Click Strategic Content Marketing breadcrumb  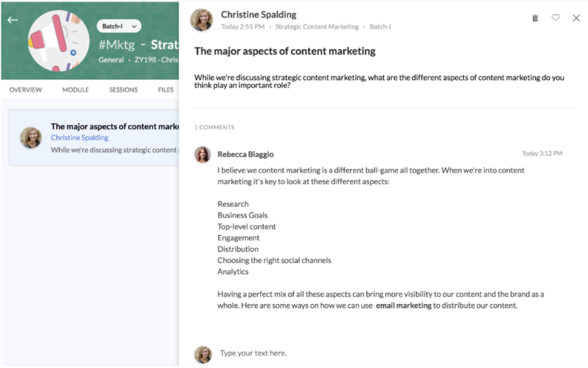click(x=317, y=27)
